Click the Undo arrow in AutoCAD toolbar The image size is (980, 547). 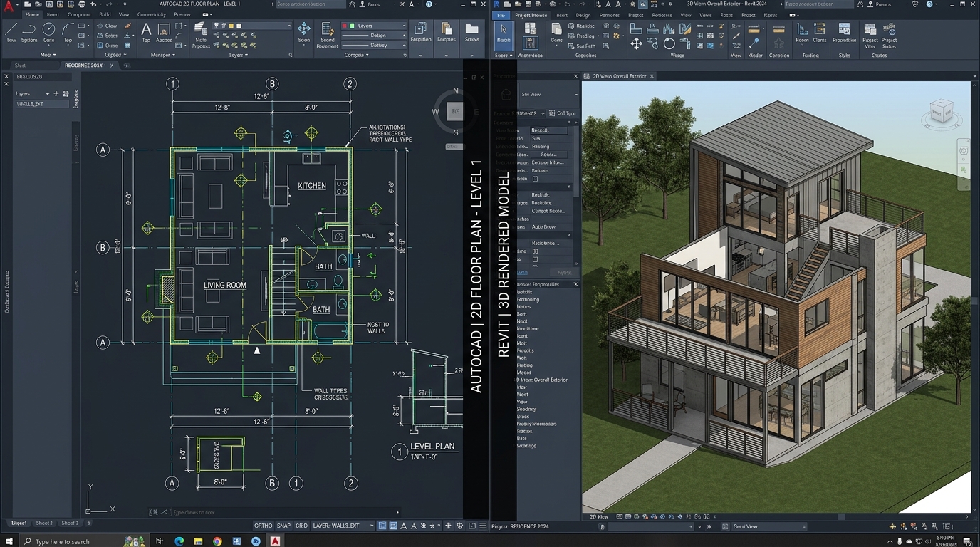(93, 4)
